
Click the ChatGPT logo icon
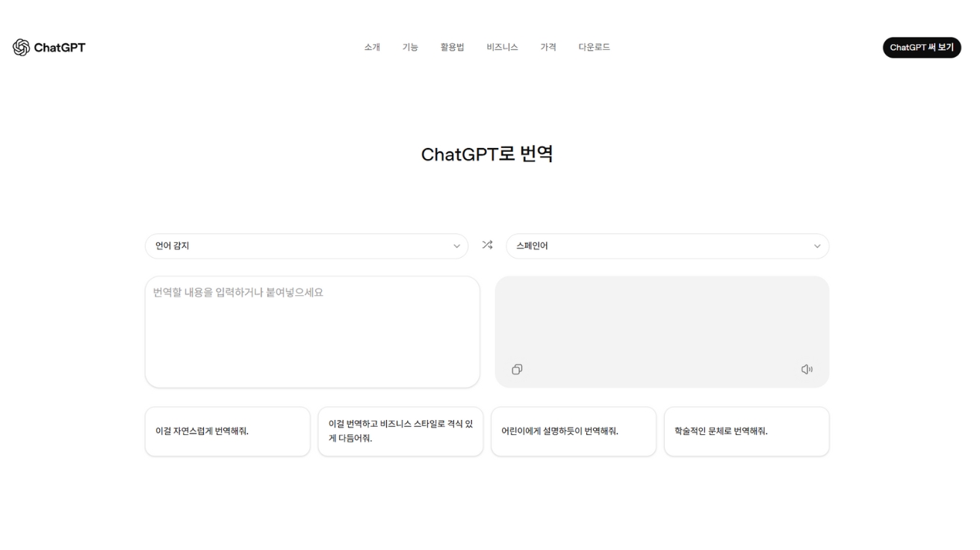pos(21,47)
